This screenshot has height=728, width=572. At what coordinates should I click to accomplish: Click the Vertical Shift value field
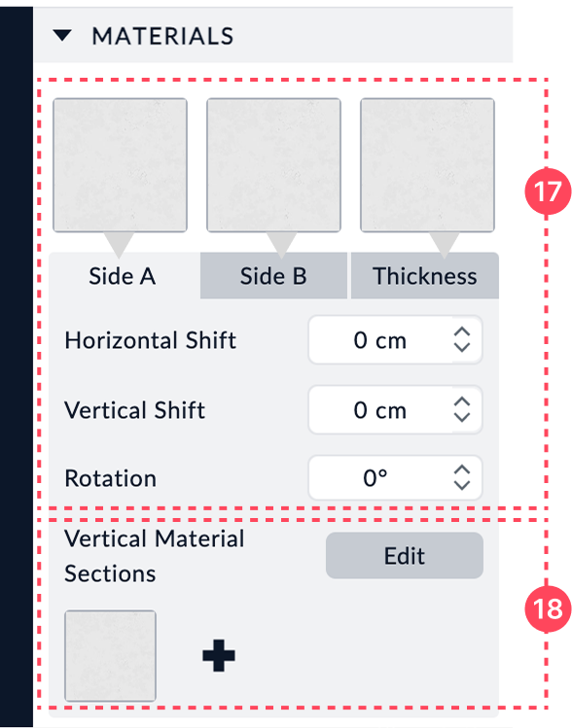[380, 409]
